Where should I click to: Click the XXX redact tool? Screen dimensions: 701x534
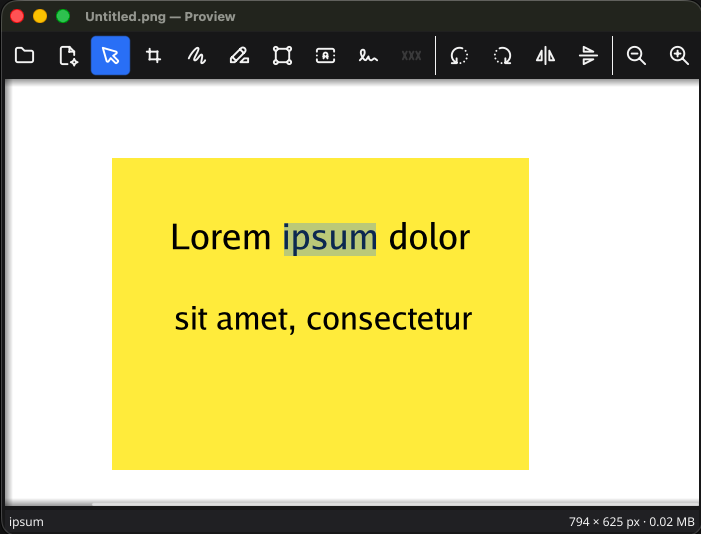click(x=411, y=56)
